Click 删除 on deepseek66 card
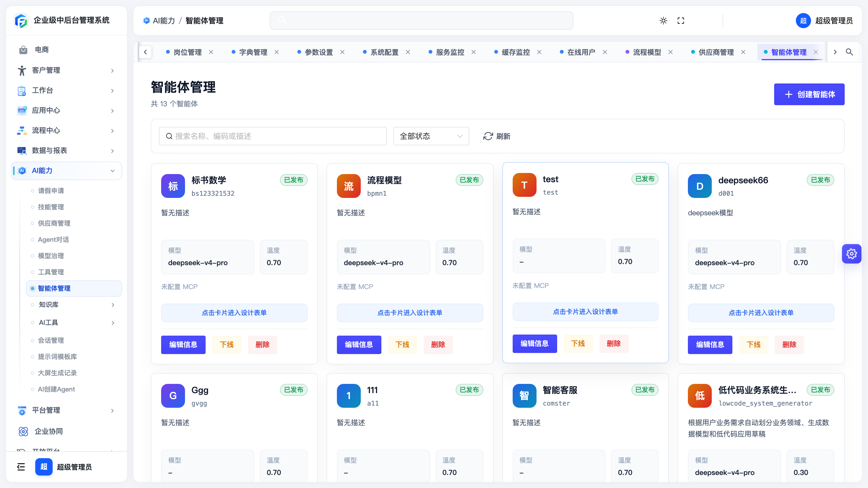 coord(789,345)
